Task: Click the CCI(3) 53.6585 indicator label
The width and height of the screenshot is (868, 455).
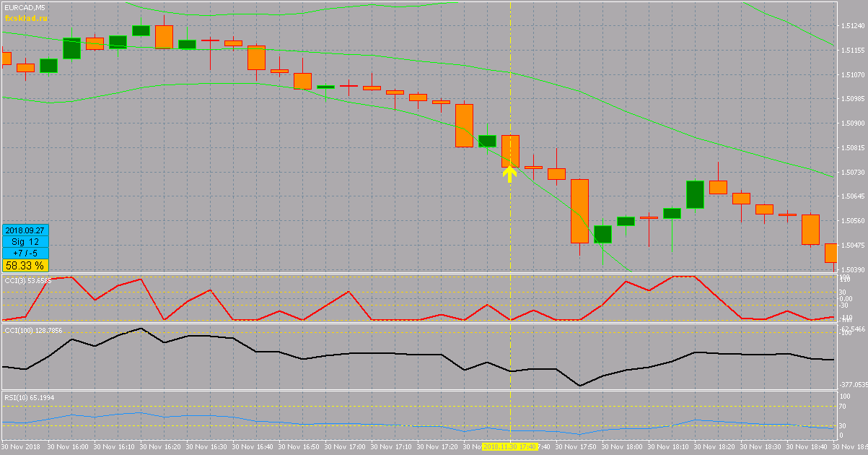Action: pos(28,280)
